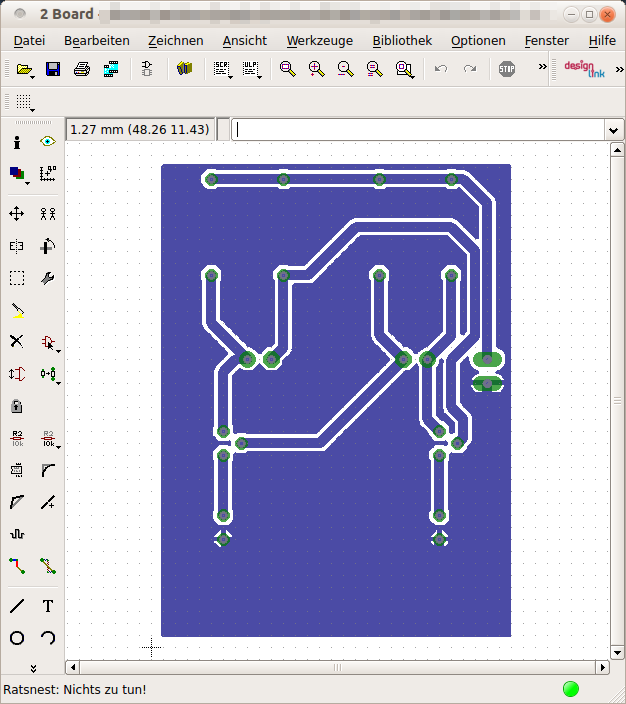Select the Circle drawing tool
Viewport: 626px width, 704px height.
pyautogui.click(x=17, y=638)
